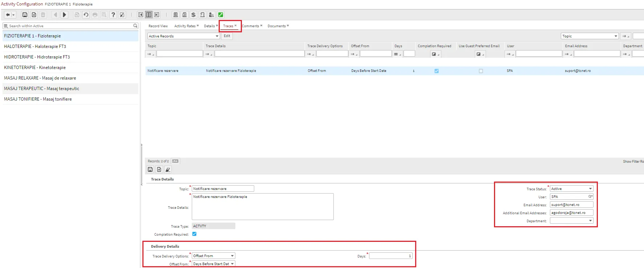This screenshot has width=644, height=268.
Task: Click the print toolbar icon
Action: tap(95, 15)
